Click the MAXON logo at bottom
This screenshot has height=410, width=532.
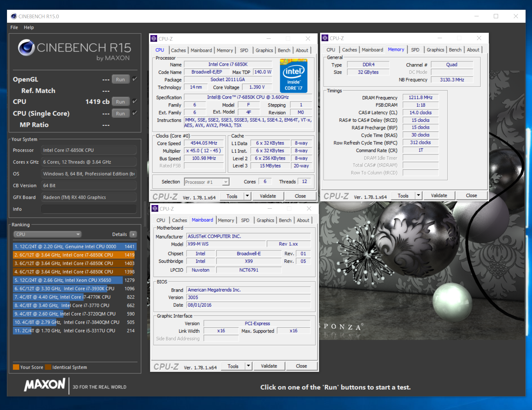click(x=45, y=384)
